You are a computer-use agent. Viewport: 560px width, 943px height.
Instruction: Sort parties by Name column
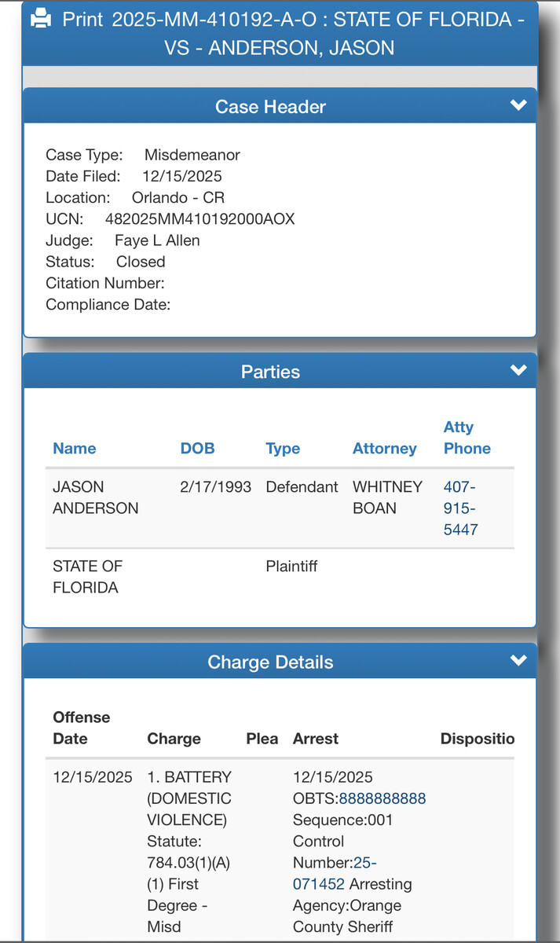point(75,449)
